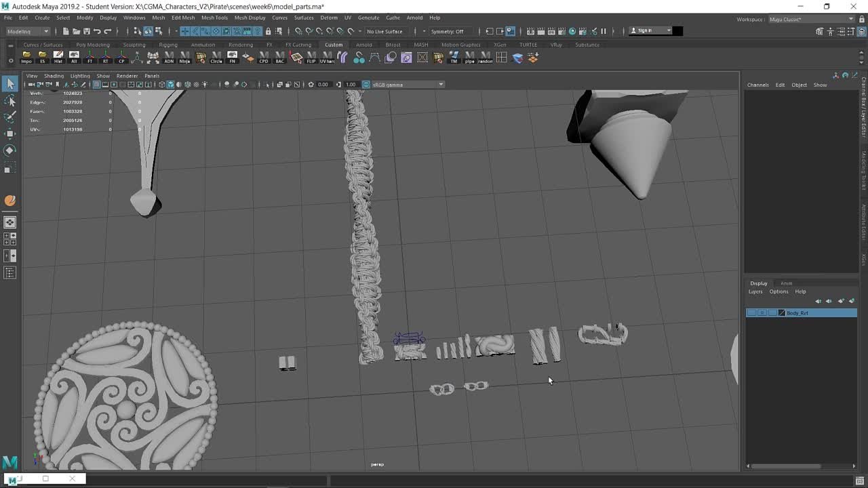This screenshot has width=868, height=488.
Task: Open the viewport Renderer menu
Action: (127, 76)
